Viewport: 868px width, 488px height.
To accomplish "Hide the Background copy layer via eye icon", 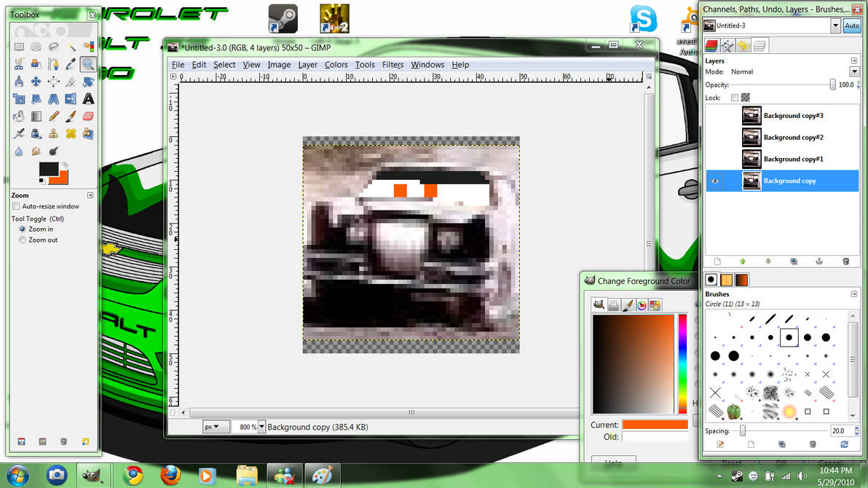I will pyautogui.click(x=714, y=181).
